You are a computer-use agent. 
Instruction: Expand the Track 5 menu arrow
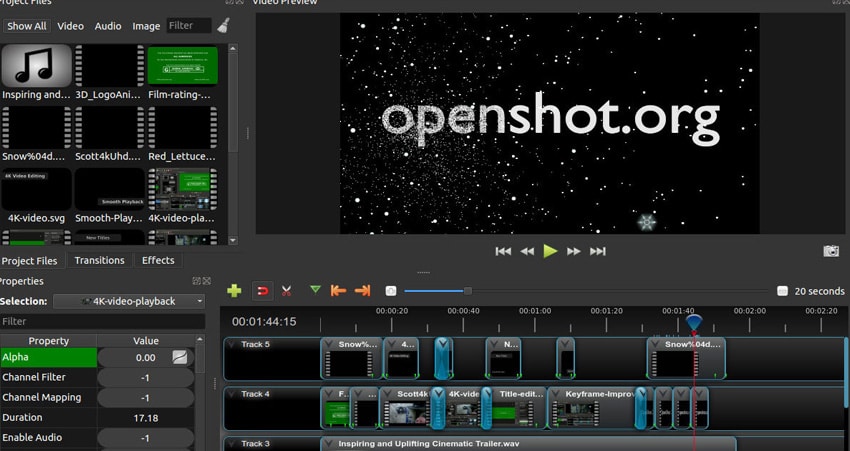pos(232,345)
